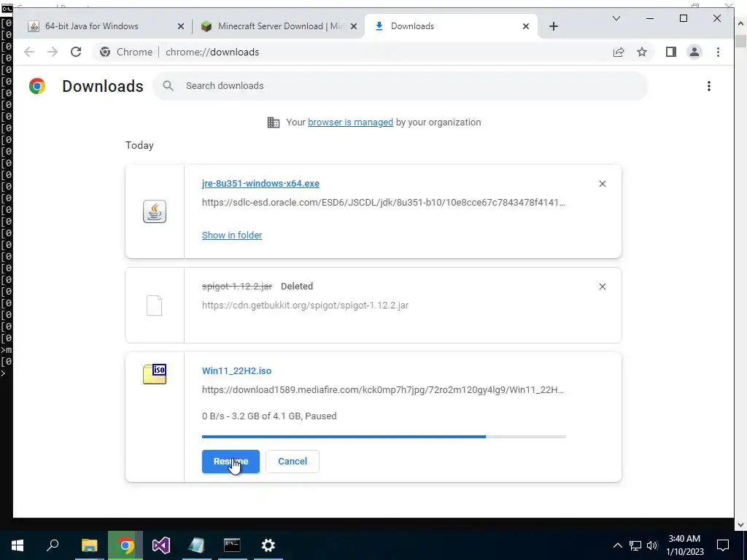Open the profile avatar menu
747x560 pixels.
click(x=694, y=52)
